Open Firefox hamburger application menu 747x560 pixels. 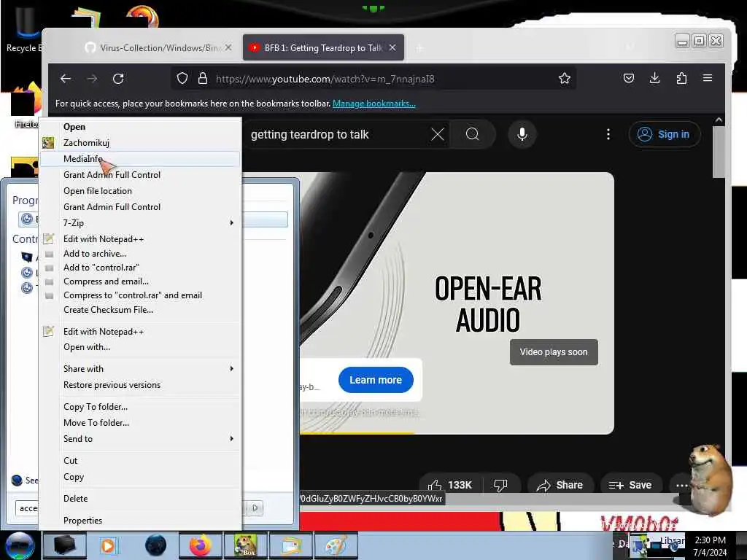tap(708, 78)
